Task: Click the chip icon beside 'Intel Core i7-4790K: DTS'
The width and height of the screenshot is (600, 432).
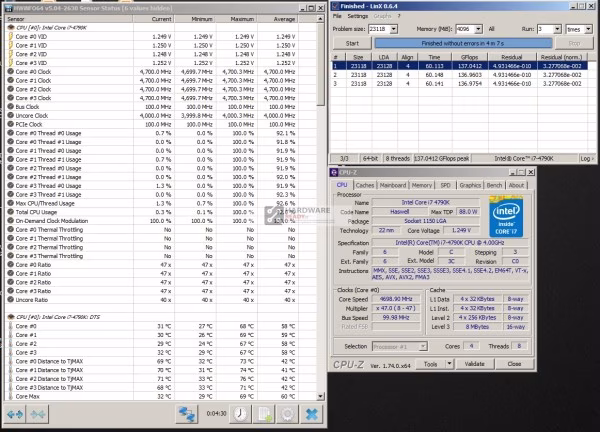Action: tap(11, 317)
